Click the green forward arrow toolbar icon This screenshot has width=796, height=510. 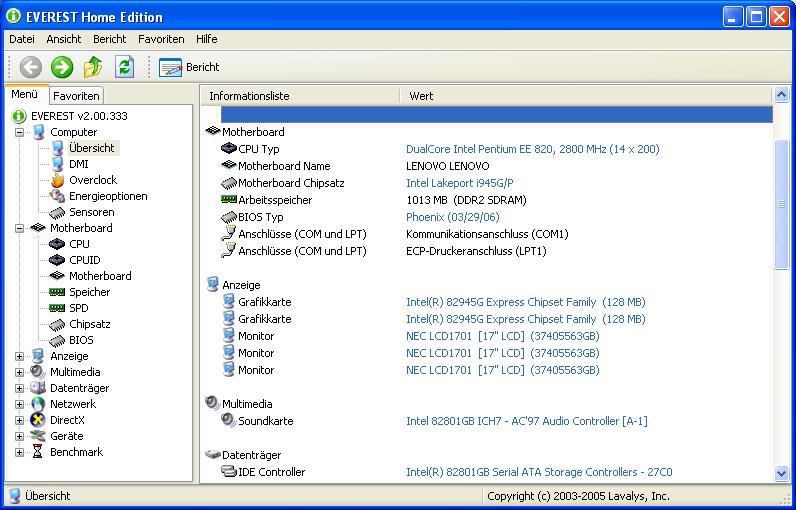coord(62,67)
